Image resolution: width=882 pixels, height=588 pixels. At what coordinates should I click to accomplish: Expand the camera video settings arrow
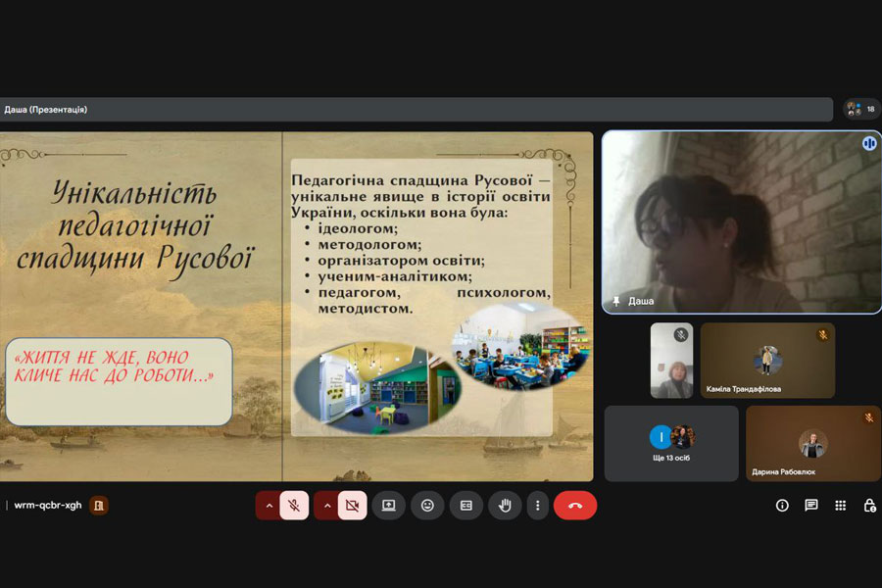click(x=326, y=506)
